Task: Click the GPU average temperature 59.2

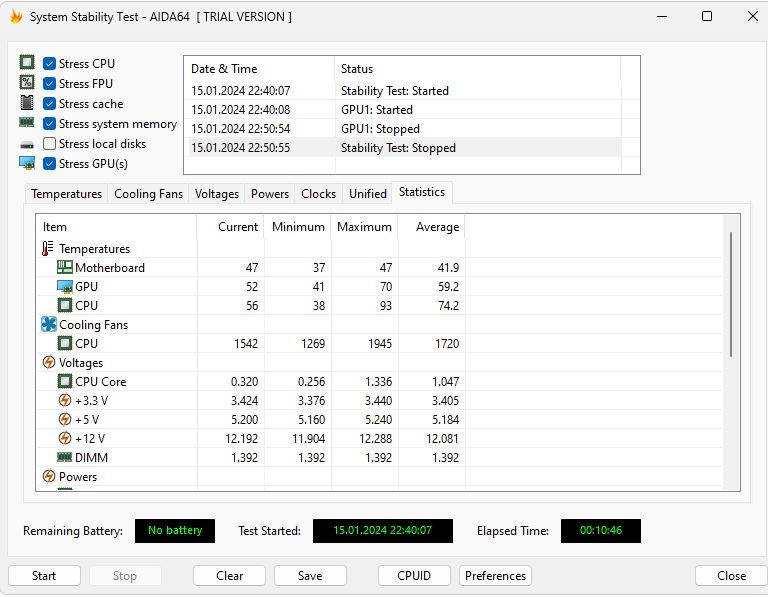Action: (x=448, y=287)
